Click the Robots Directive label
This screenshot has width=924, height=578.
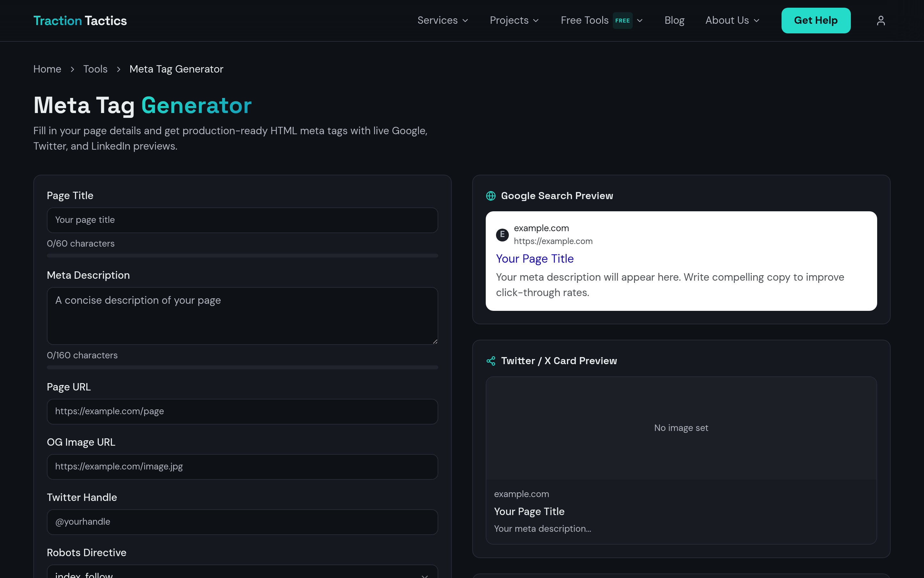coord(87,552)
